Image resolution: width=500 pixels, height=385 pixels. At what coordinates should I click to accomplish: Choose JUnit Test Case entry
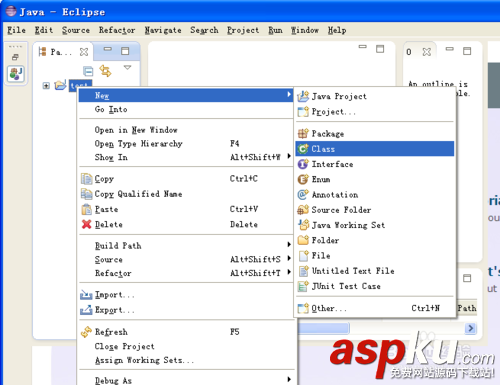[x=375, y=286]
